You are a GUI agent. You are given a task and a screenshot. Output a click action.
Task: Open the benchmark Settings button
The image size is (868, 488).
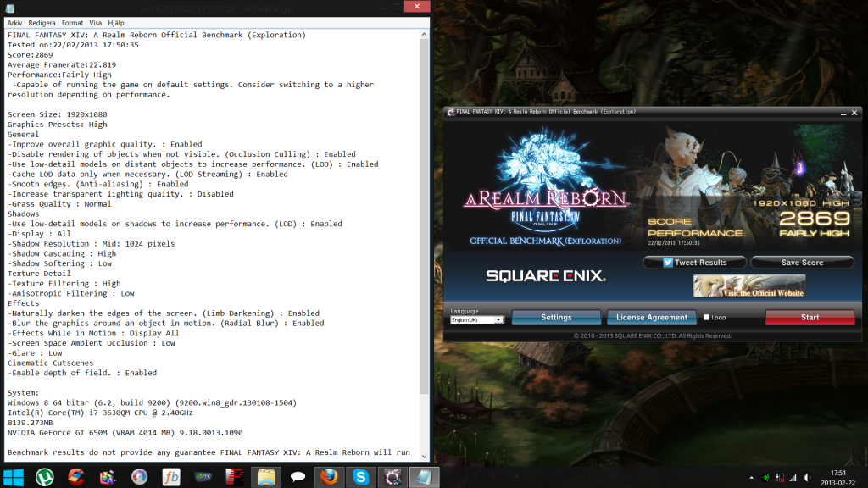556,317
